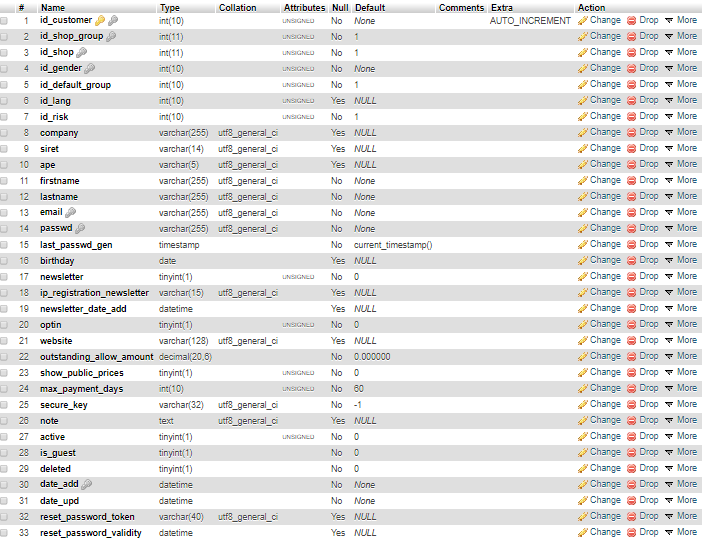Click the gold primary key icon next to id_customer
Viewport: 712px width, 542px height.
[x=100, y=20]
